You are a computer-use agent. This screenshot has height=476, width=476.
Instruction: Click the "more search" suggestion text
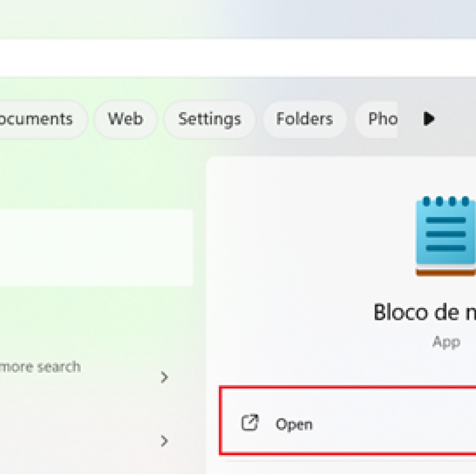[x=40, y=367]
